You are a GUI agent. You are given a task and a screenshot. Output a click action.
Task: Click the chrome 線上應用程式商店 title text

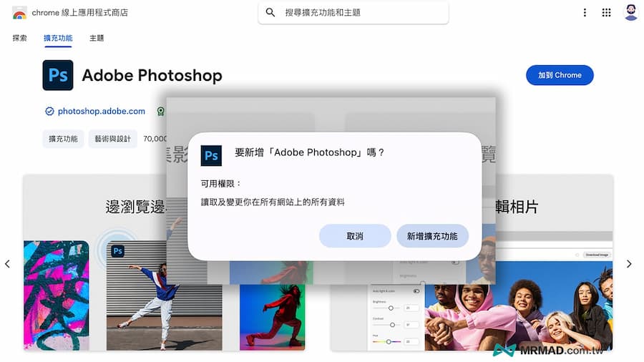pos(79,13)
